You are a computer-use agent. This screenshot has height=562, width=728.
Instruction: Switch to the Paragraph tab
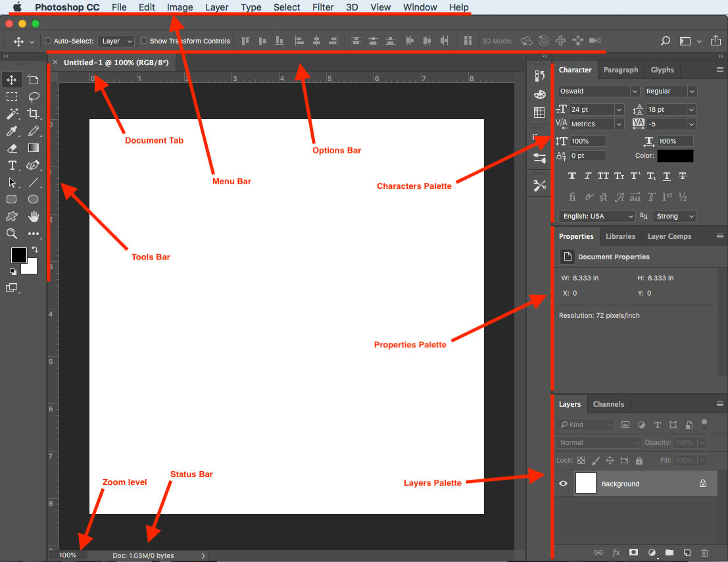coord(621,70)
